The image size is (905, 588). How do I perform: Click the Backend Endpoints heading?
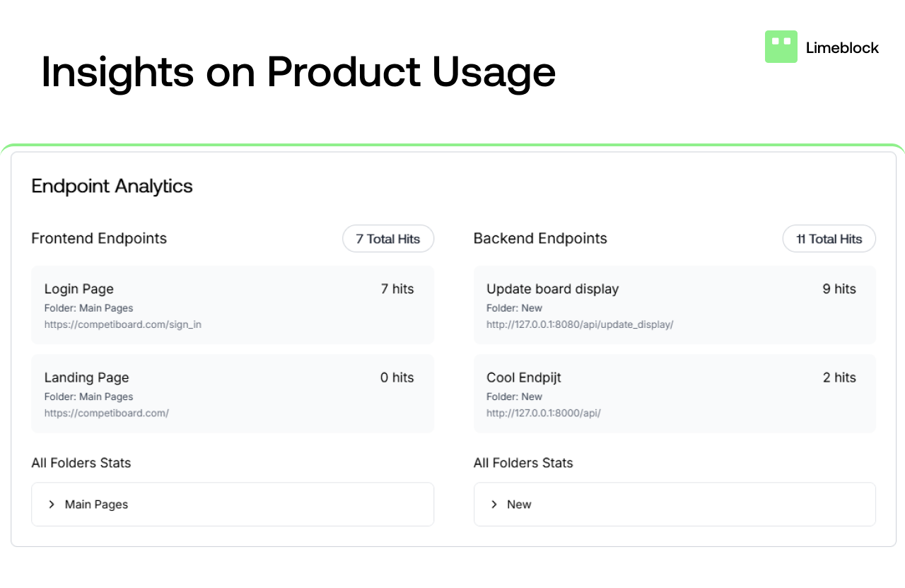pyautogui.click(x=540, y=238)
